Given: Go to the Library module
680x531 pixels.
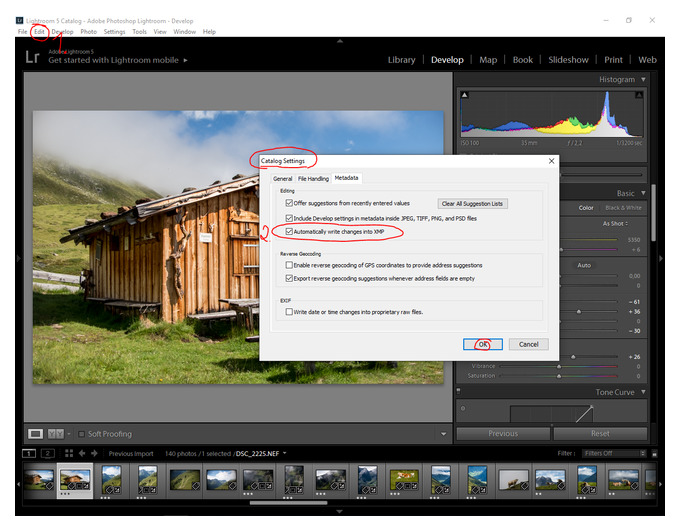Looking at the screenshot, I should (401, 60).
